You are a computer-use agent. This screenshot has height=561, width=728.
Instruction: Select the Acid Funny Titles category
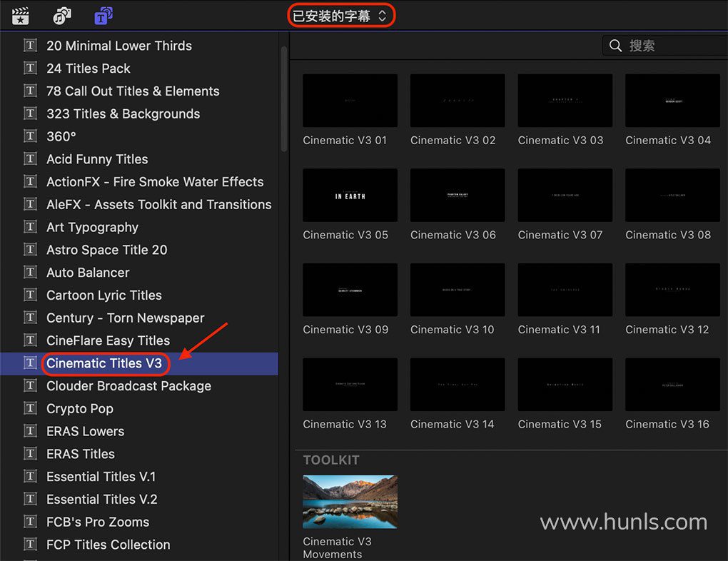point(97,159)
